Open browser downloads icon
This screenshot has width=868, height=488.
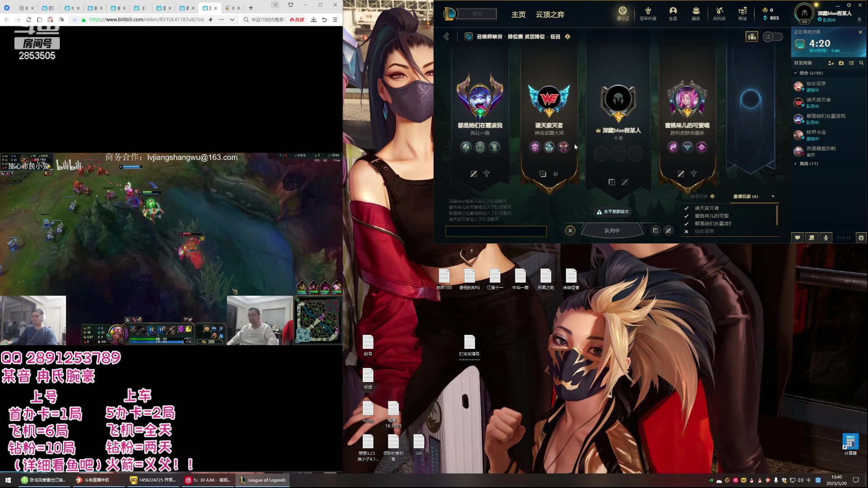point(313,19)
